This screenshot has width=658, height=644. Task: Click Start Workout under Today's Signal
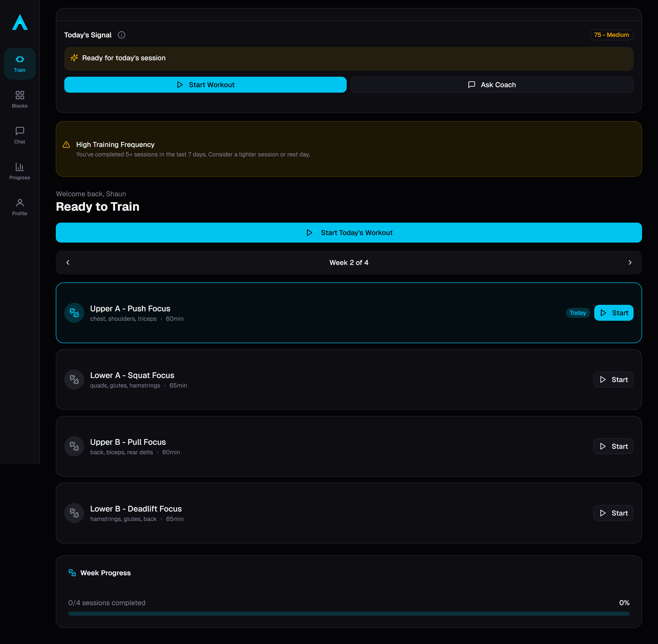pos(205,85)
